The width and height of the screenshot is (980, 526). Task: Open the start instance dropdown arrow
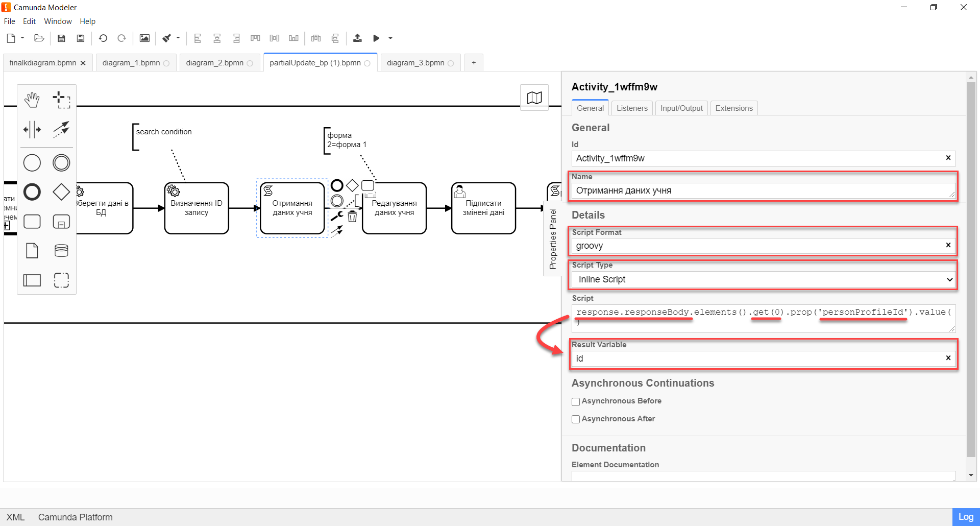click(390, 38)
